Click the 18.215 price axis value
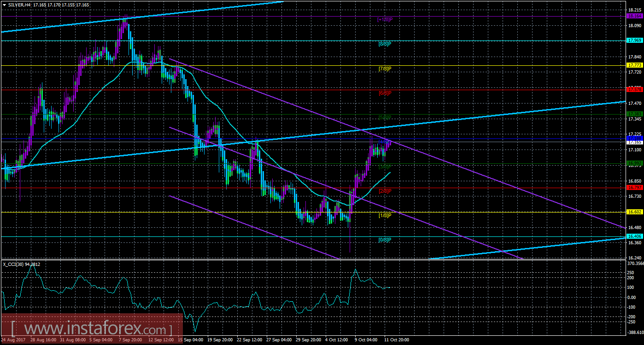The height and width of the screenshot is (345, 644). pos(635,10)
